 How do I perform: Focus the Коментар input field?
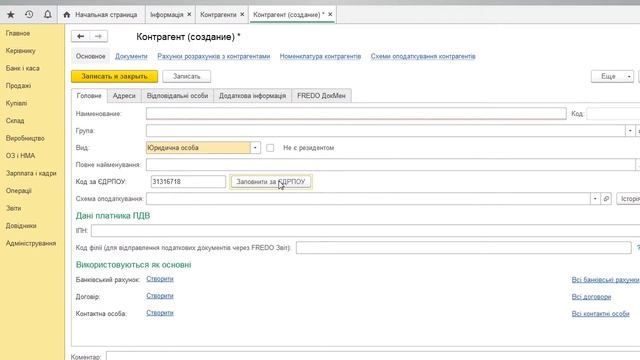[x=373, y=356]
